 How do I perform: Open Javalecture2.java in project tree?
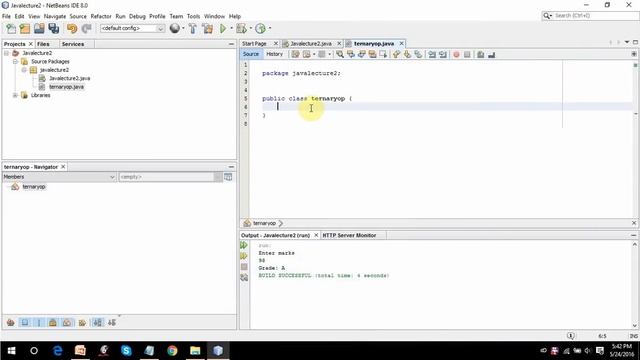point(69,78)
